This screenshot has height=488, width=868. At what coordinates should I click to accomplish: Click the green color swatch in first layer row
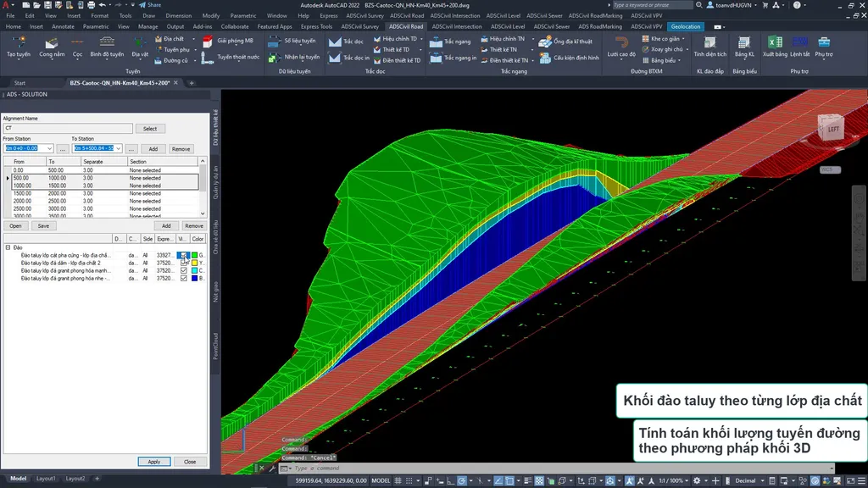(x=194, y=255)
